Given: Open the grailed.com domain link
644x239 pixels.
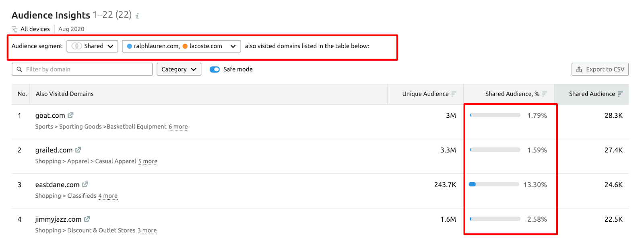Looking at the screenshot, I should tap(54, 150).
